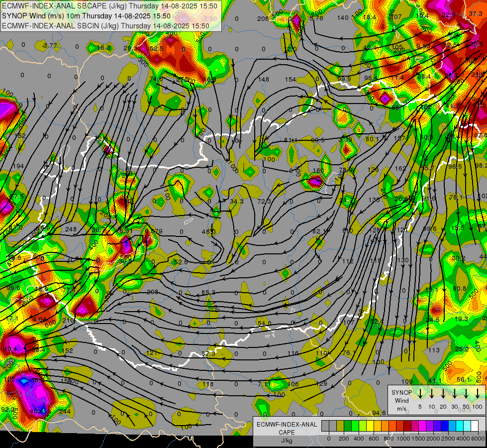
Task: Click the 208 value on the map
Action: coord(153,292)
